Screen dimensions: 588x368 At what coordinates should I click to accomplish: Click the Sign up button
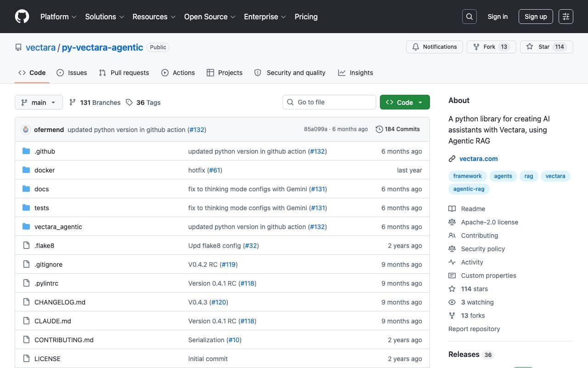pos(536,17)
